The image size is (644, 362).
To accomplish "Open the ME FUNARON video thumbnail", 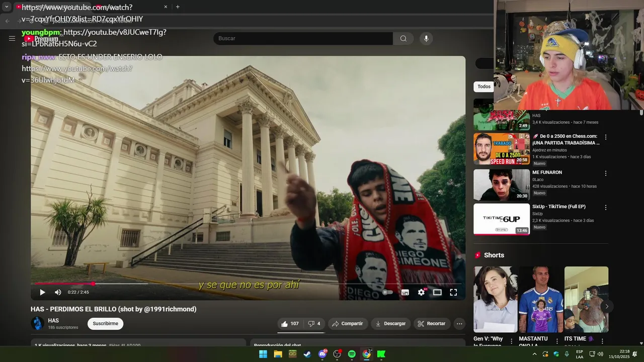I will (502, 185).
